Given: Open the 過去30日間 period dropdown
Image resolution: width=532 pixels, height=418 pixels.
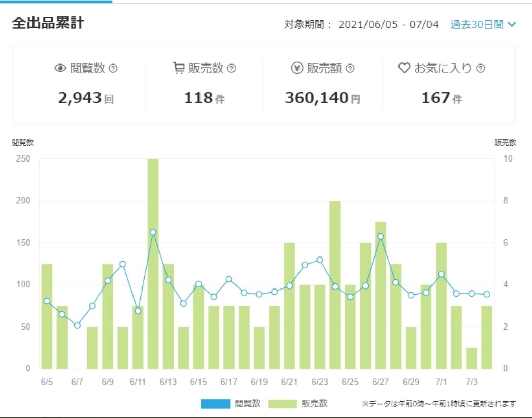Looking at the screenshot, I should coord(483,24).
